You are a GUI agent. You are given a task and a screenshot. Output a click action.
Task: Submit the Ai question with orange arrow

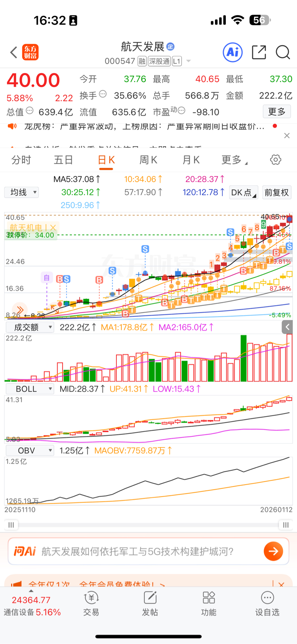point(273,551)
